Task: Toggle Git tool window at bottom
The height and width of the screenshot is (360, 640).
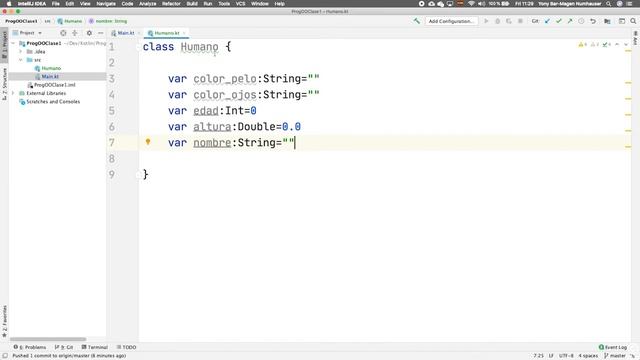Action: (x=64, y=347)
